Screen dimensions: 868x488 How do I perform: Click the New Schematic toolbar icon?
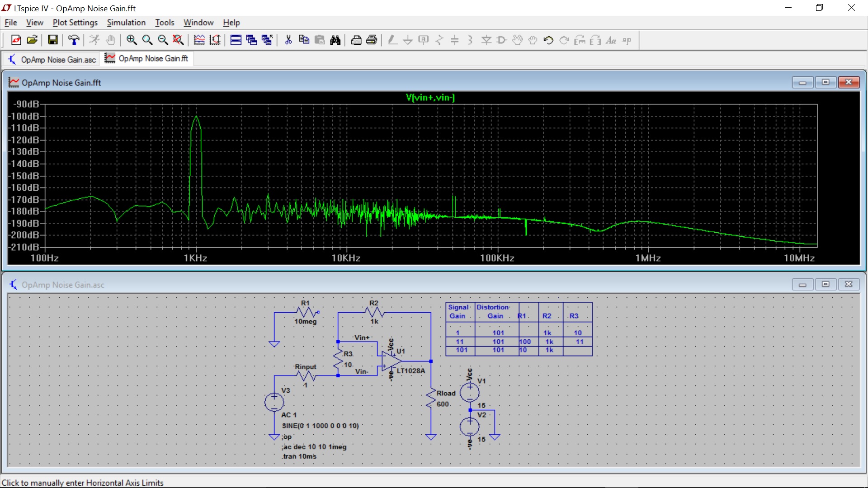pos(16,40)
